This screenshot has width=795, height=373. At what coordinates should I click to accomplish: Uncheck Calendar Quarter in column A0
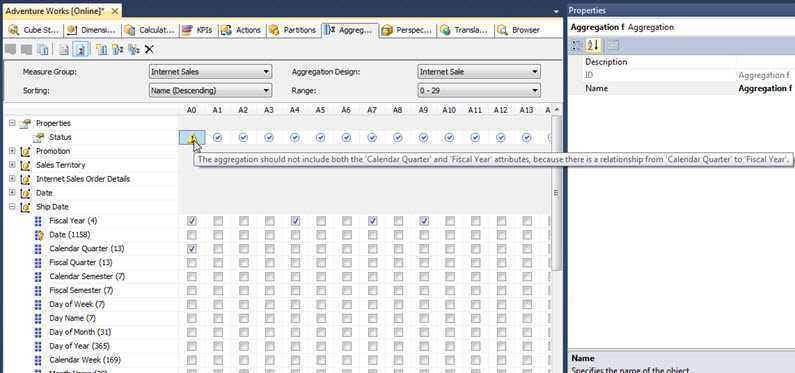coord(192,249)
